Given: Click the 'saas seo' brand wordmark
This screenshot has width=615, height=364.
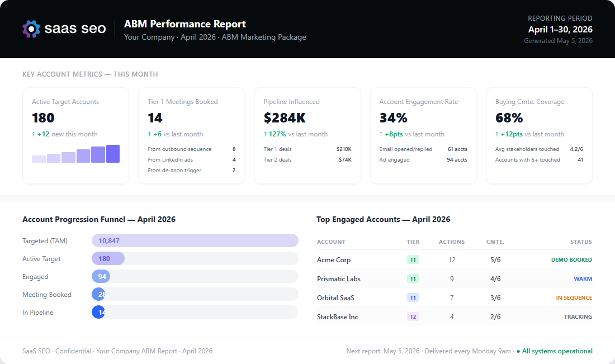Looking at the screenshot, I should coord(75,29).
